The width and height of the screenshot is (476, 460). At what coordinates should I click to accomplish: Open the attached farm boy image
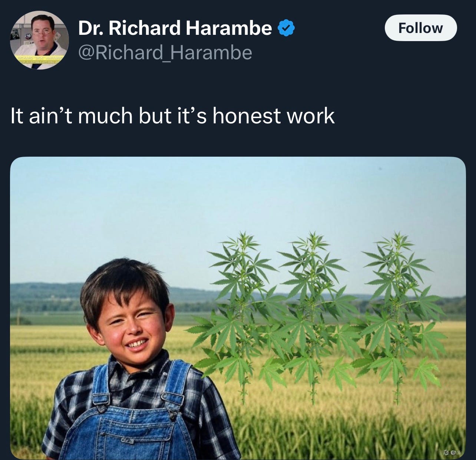pyautogui.click(x=238, y=308)
